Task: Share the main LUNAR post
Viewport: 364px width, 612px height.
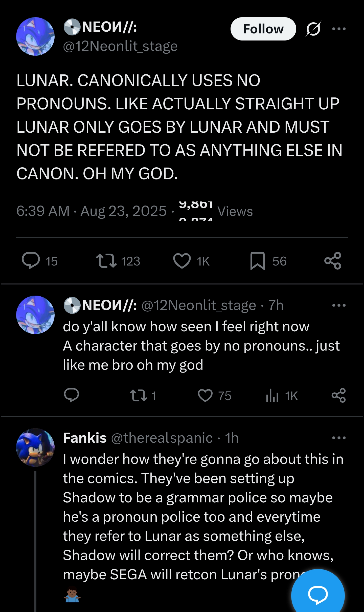Action: coord(333,261)
